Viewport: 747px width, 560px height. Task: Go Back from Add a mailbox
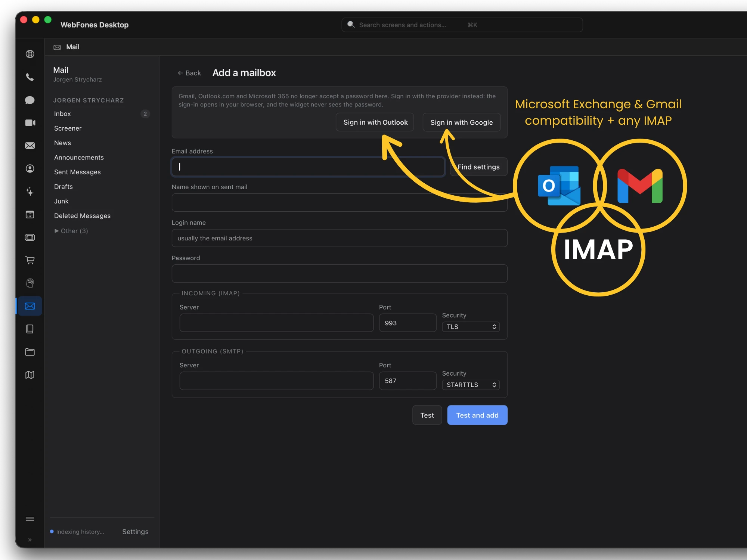(x=189, y=73)
